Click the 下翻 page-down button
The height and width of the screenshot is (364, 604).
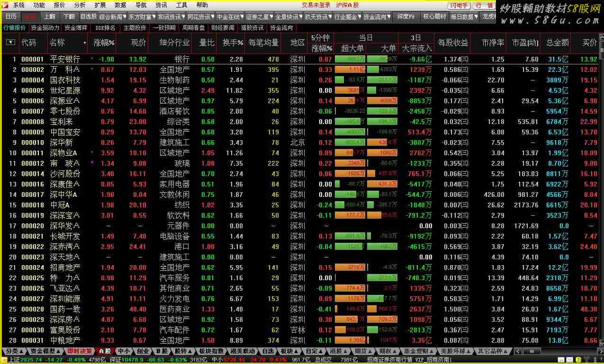click(69, 17)
